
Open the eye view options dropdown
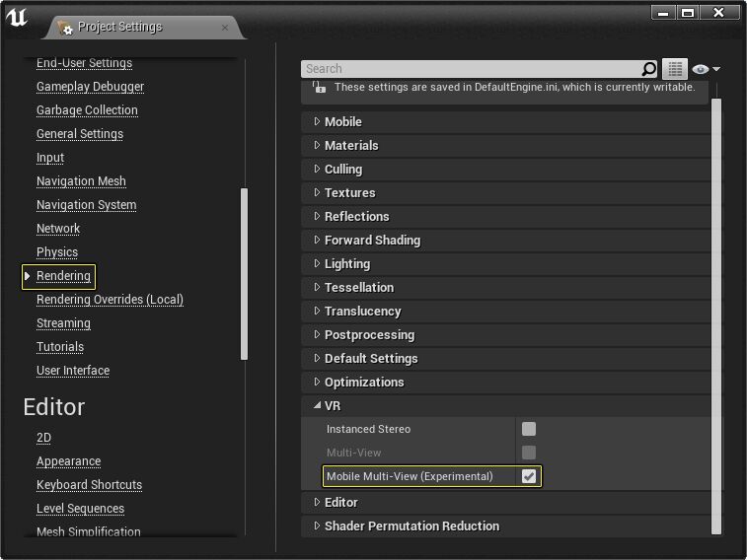[x=706, y=69]
